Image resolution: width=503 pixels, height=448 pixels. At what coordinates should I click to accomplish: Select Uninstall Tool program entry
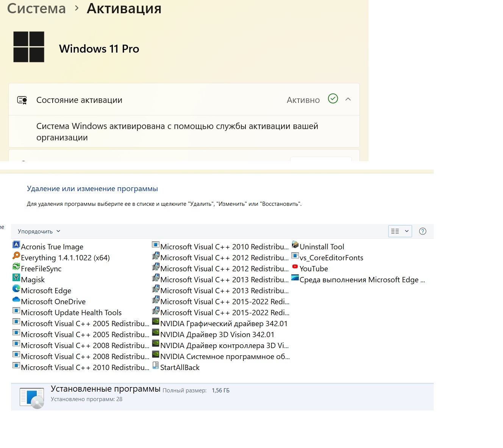point(322,247)
